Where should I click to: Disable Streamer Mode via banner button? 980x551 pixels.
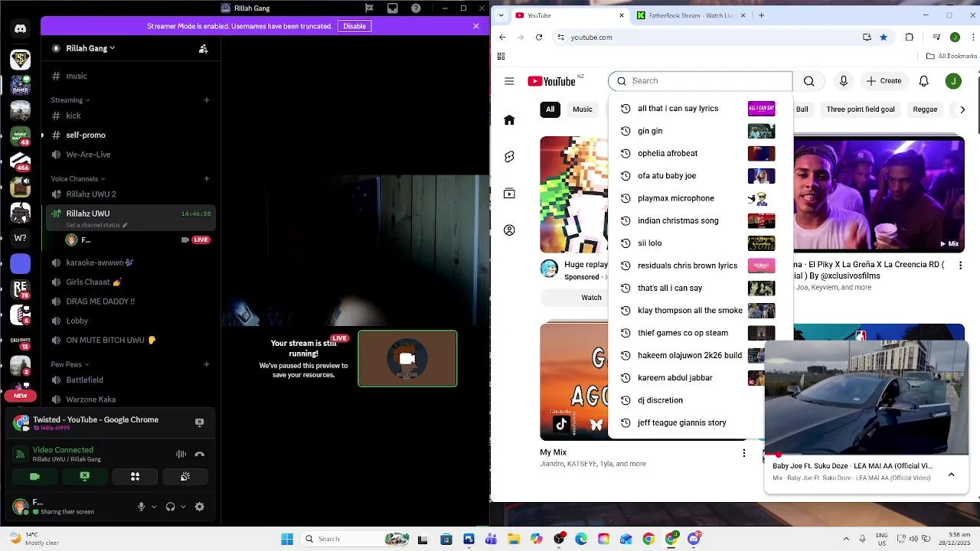354,26
